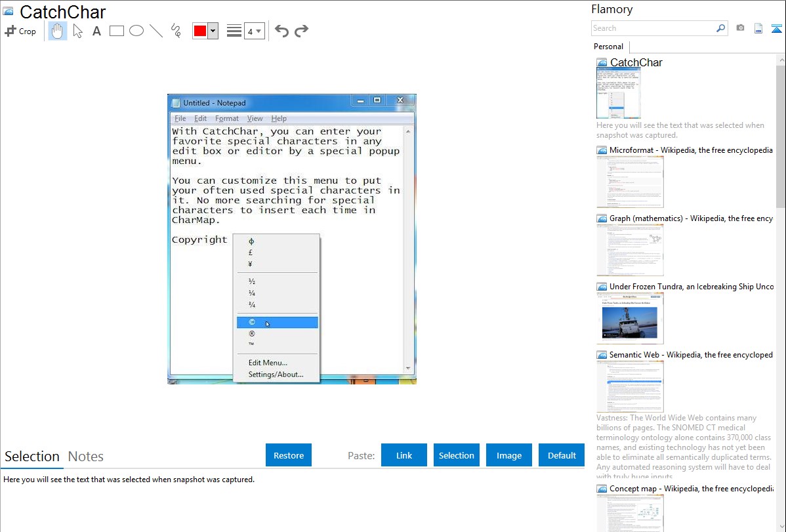
Task: Select the ellipse drawing tool
Action: 136,31
